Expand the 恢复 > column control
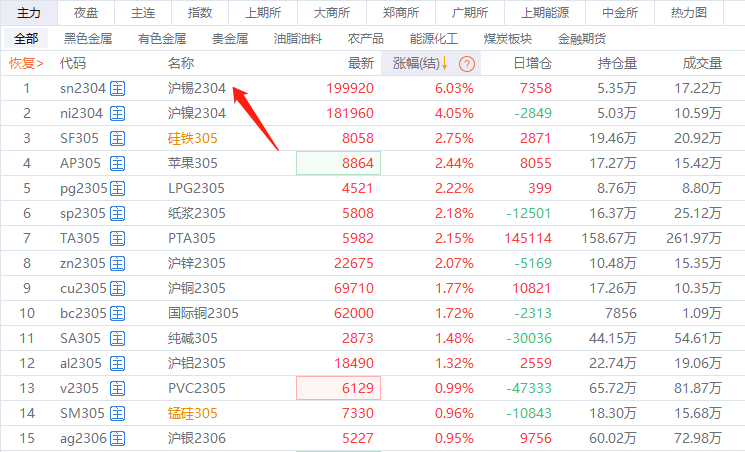 pos(26,63)
